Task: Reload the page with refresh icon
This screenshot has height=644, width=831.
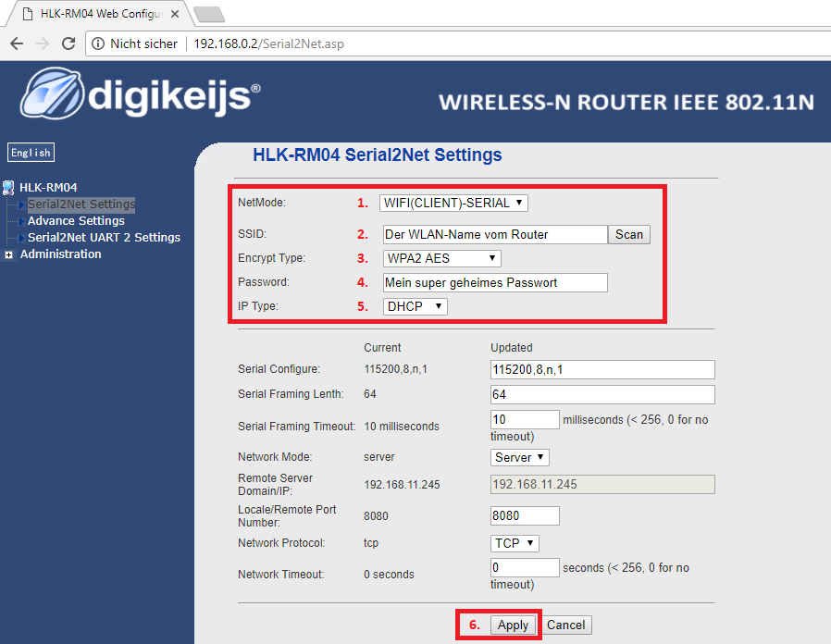Action: 68,43
